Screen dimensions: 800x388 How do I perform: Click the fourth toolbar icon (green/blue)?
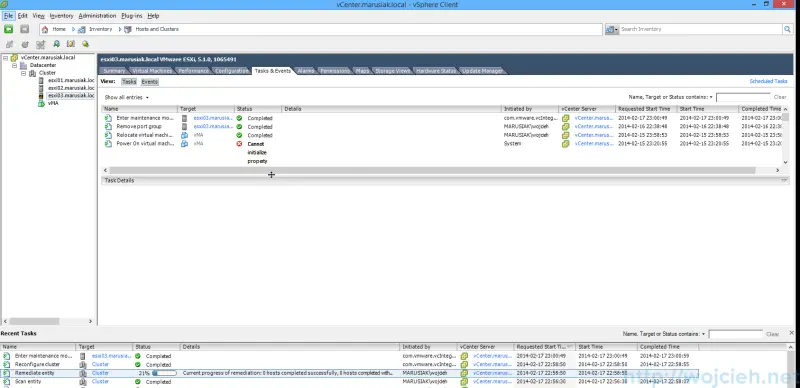pyautogui.click(x=56, y=44)
